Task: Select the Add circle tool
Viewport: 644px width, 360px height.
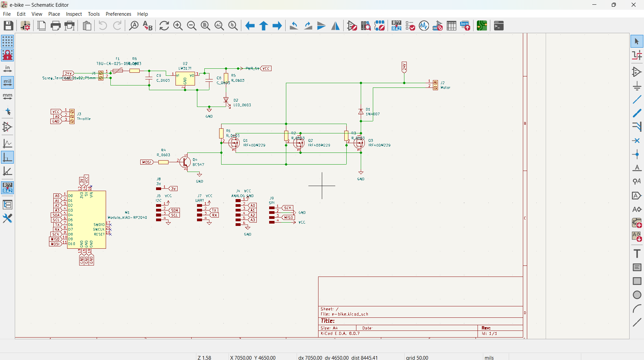Action: (637, 295)
